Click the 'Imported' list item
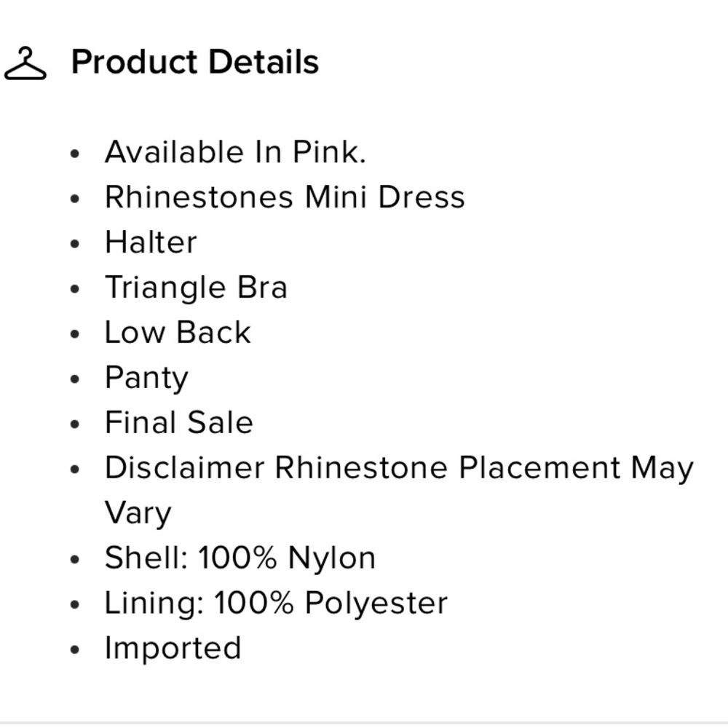The image size is (728, 728). click(173, 648)
